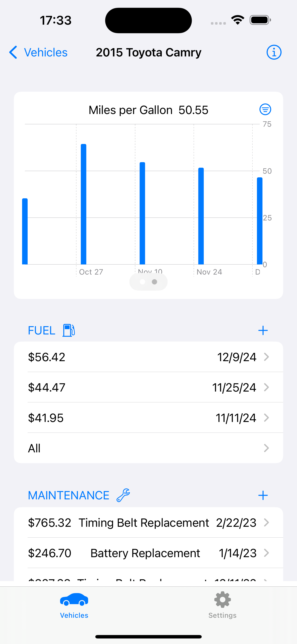The image size is (297, 644).
Task: Tap the Settings gear icon
Action: point(222,600)
